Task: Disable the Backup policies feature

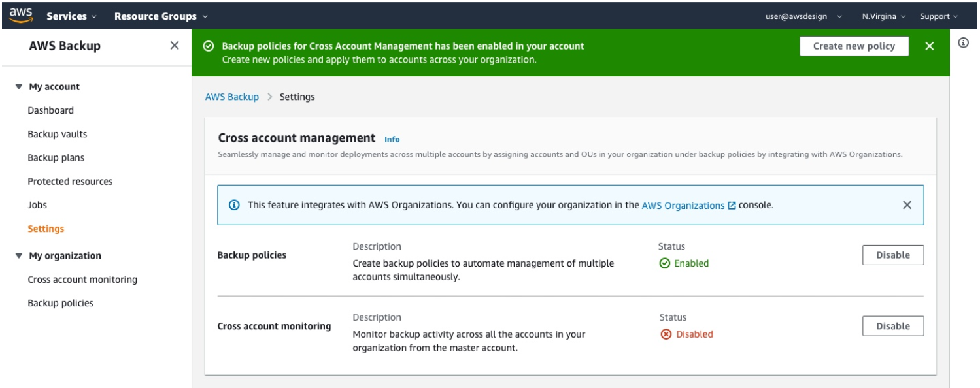Action: pyautogui.click(x=893, y=254)
